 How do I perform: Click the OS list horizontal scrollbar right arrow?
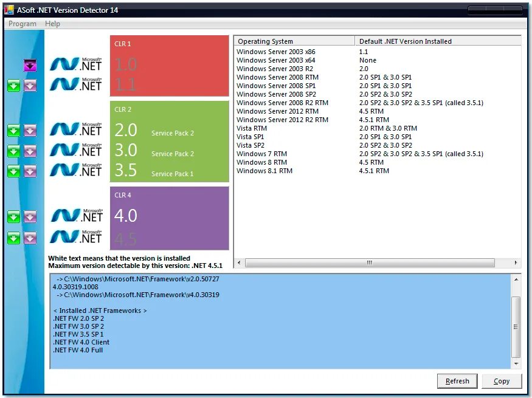(x=516, y=262)
